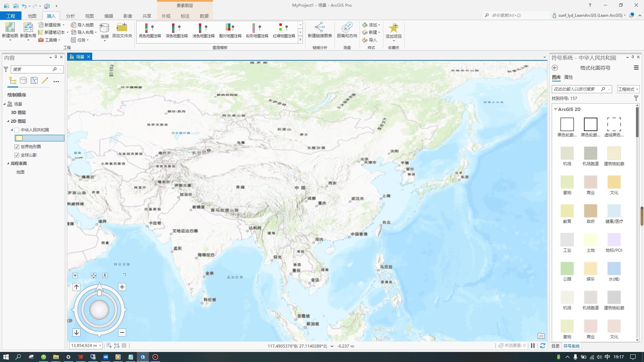
Task: Pause map drawing in status bar
Action: click(533, 346)
